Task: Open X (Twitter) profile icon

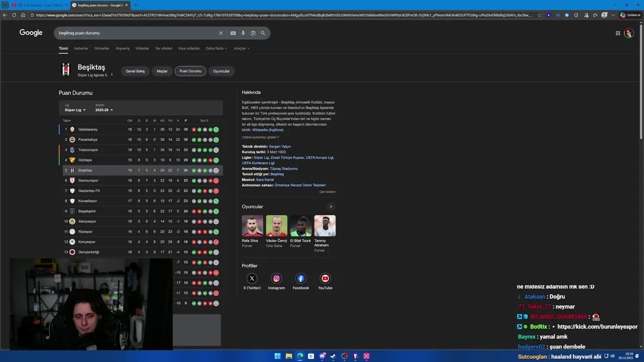Action: (x=252, y=278)
